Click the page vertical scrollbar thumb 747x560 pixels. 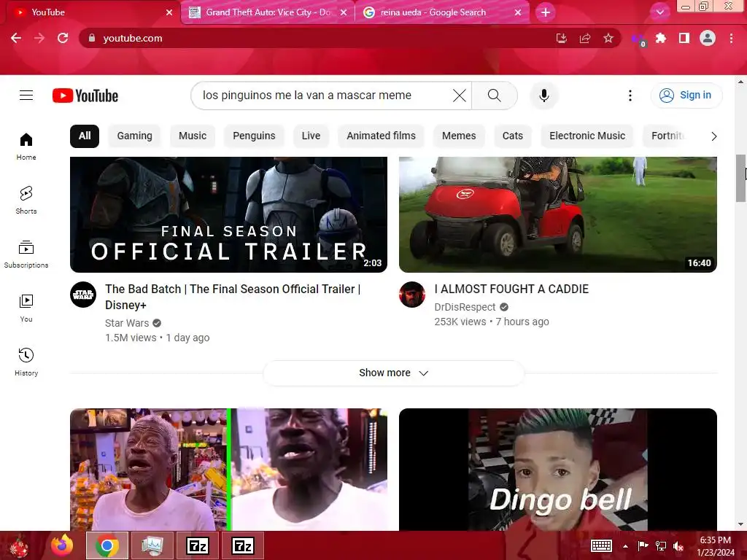pyautogui.click(x=741, y=179)
